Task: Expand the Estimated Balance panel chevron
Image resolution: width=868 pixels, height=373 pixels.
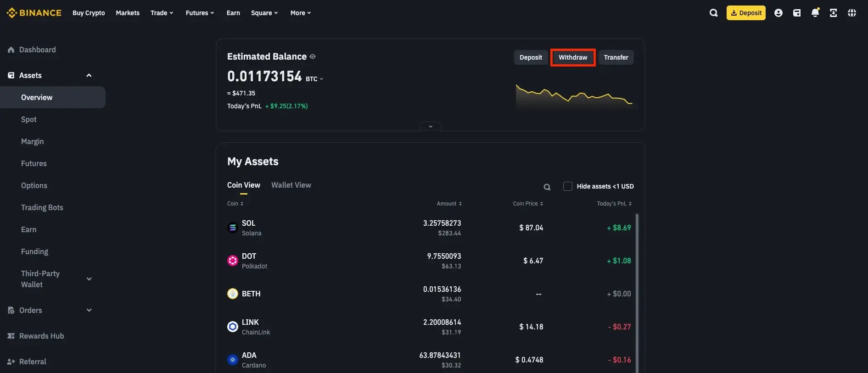Action: 431,127
